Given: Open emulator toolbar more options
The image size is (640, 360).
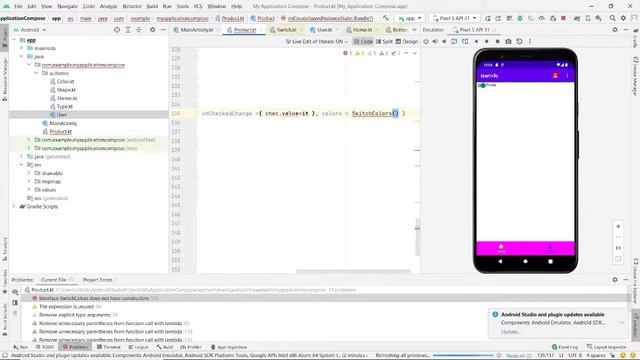Looking at the screenshot, I should tap(530, 42).
